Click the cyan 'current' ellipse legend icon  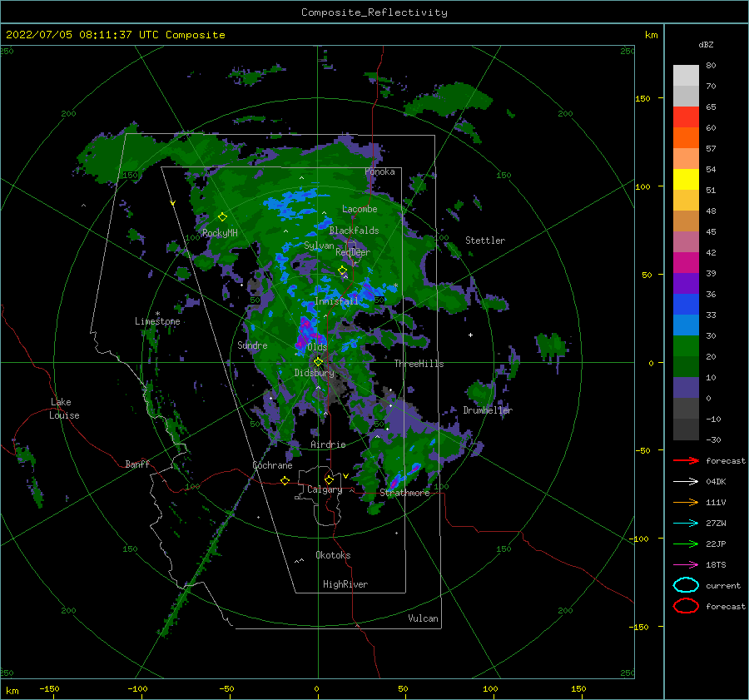[x=686, y=585]
